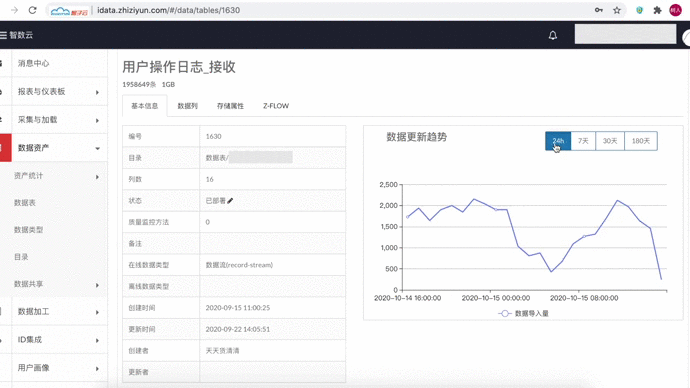
Task: Click table number value 1630
Action: (213, 136)
